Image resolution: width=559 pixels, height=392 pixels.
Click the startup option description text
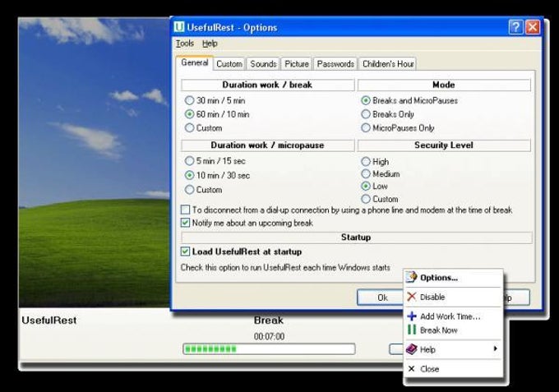(x=285, y=267)
